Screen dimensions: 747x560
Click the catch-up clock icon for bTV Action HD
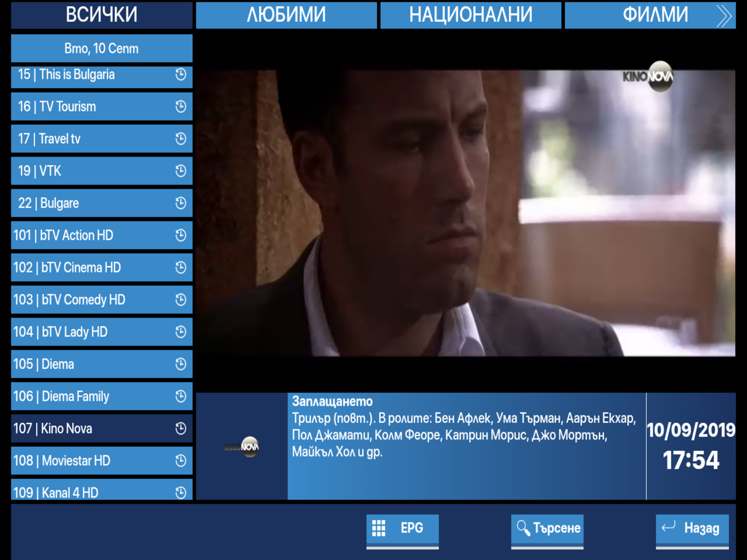[x=181, y=235]
